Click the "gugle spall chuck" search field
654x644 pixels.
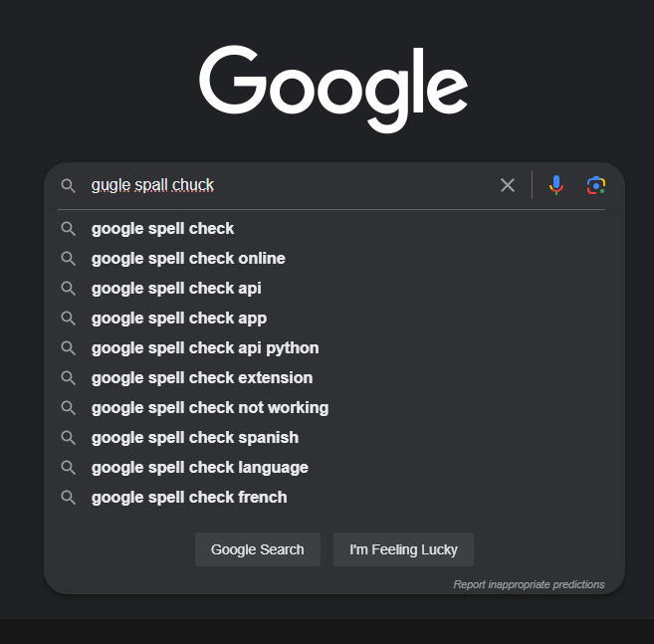289,185
